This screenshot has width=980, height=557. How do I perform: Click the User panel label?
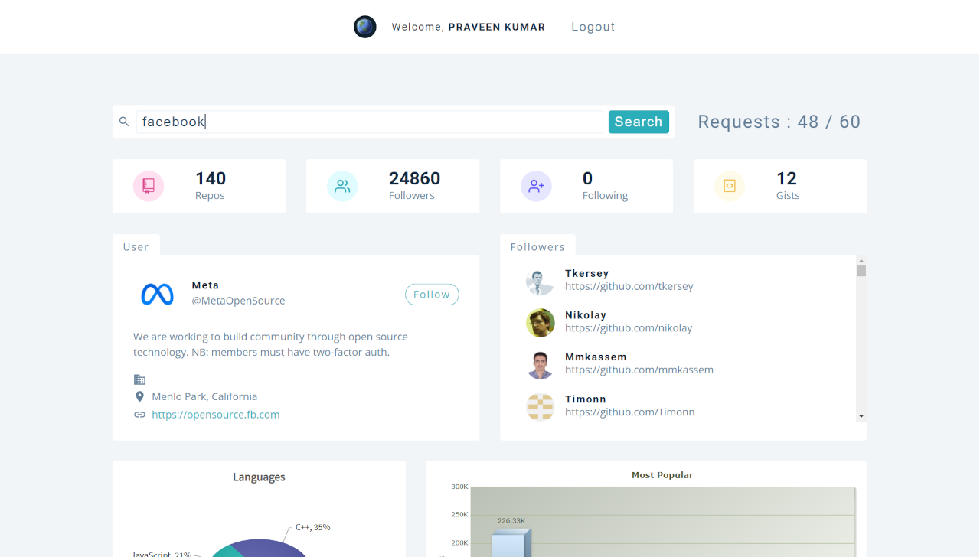tap(136, 247)
